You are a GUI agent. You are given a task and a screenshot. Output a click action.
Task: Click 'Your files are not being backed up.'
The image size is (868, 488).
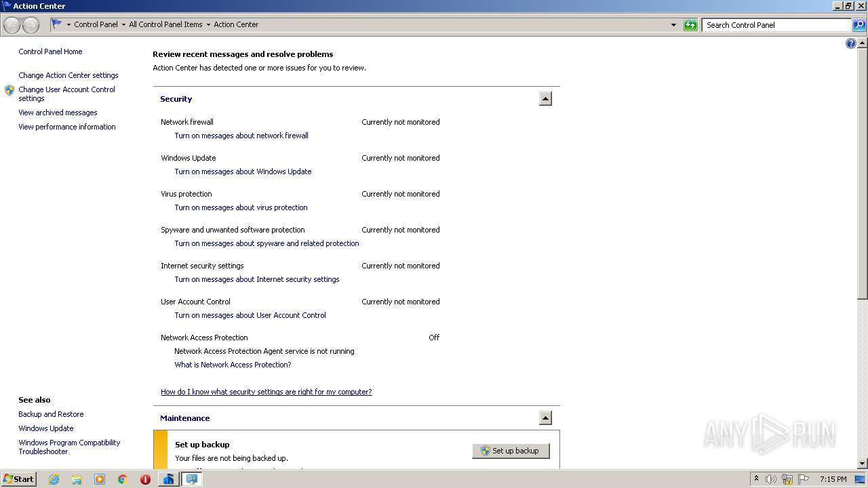(231, 458)
